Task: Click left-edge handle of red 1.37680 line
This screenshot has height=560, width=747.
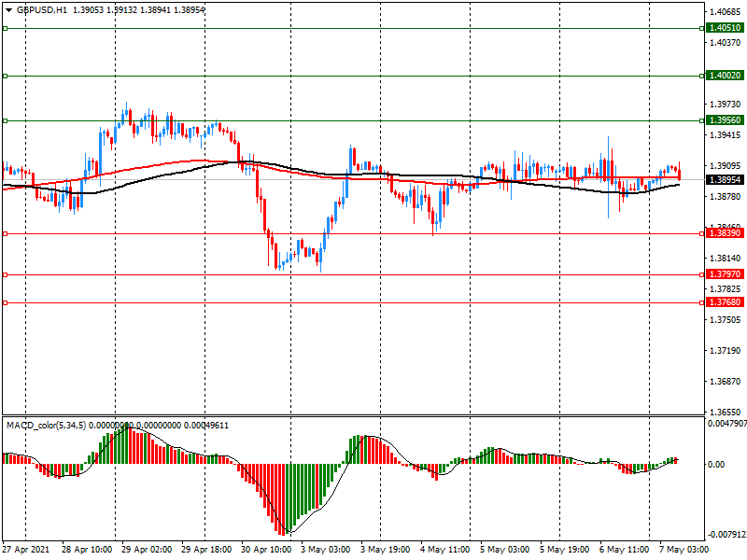Action: point(5,302)
